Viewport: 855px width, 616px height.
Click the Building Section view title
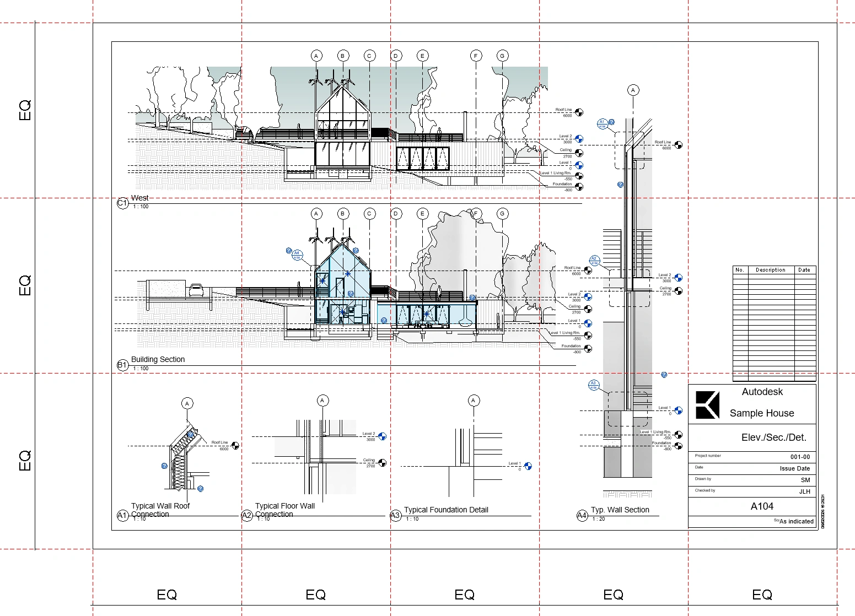tap(158, 359)
